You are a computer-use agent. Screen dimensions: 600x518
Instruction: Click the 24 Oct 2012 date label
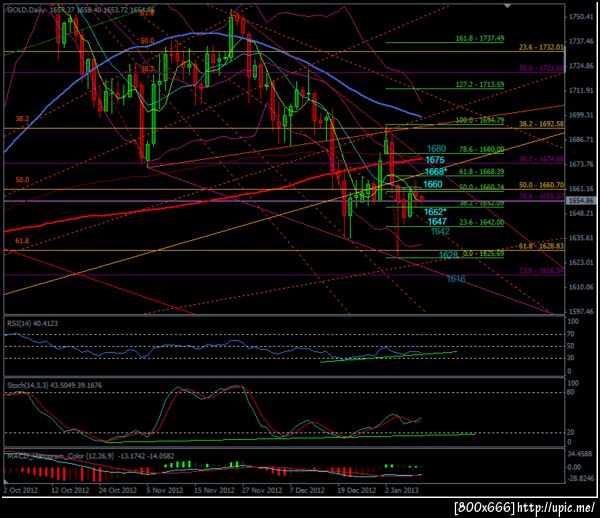118,490
